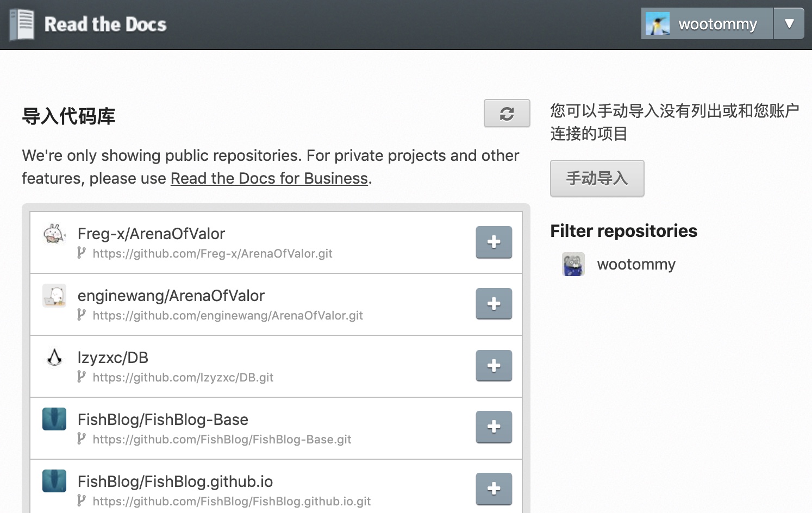The width and height of the screenshot is (812, 513).
Task: Click the FishBlog-Base.git URL
Action: [222, 439]
